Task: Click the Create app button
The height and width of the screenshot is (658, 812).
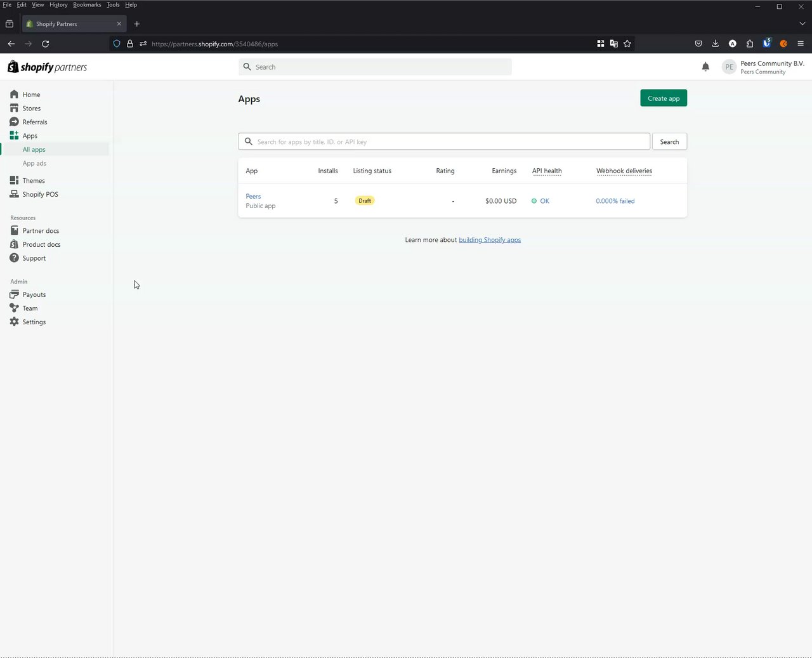Action: (x=664, y=98)
